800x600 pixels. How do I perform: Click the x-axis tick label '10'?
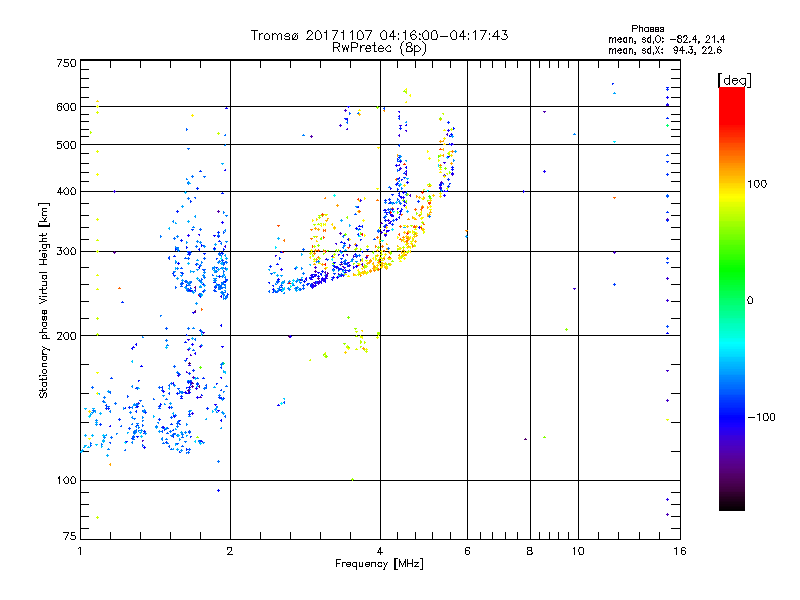coord(578,551)
